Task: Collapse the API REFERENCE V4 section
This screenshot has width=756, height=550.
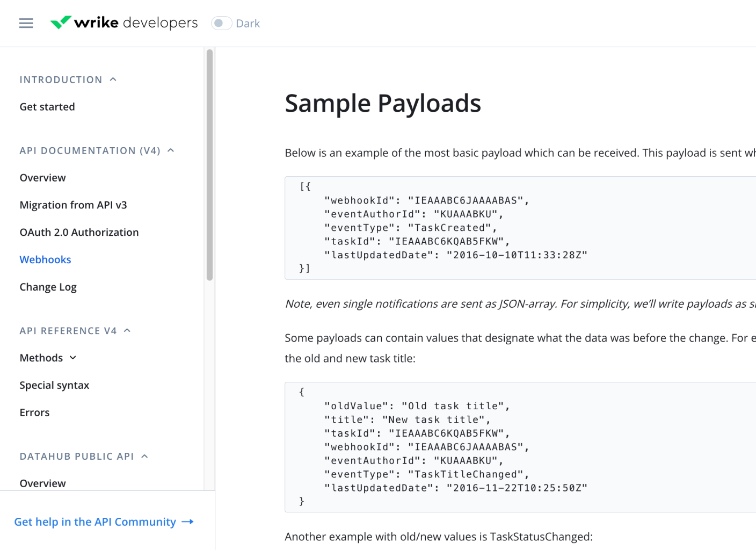Action: click(127, 330)
